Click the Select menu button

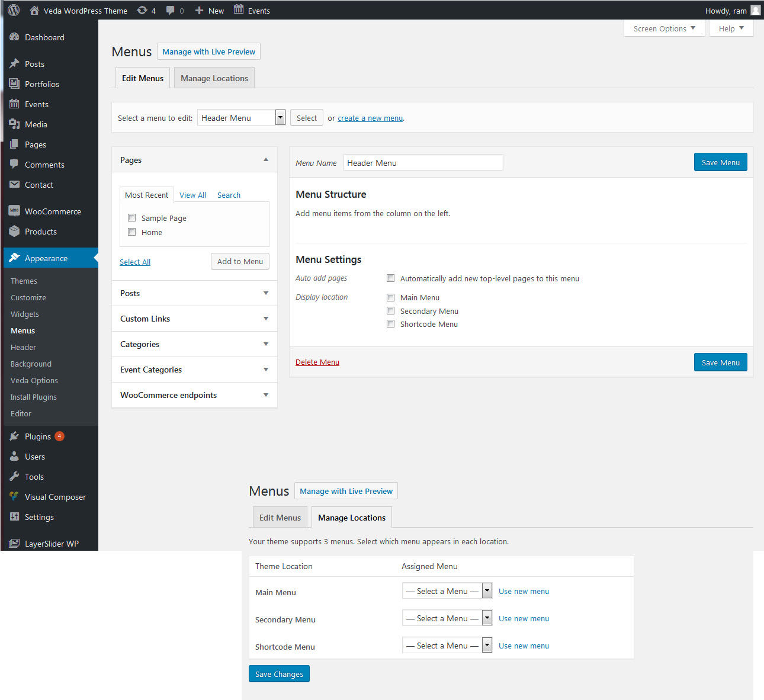(307, 117)
